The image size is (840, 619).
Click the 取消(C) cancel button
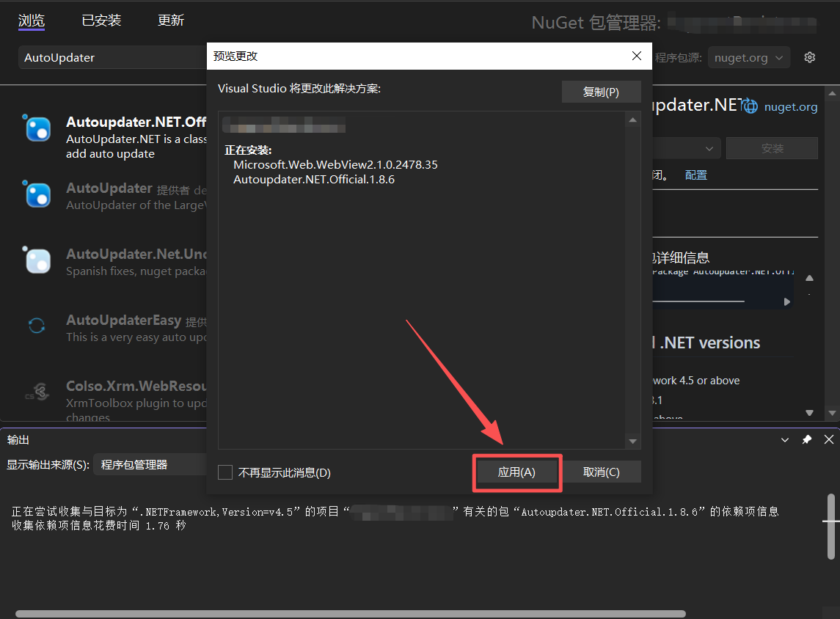[601, 472]
